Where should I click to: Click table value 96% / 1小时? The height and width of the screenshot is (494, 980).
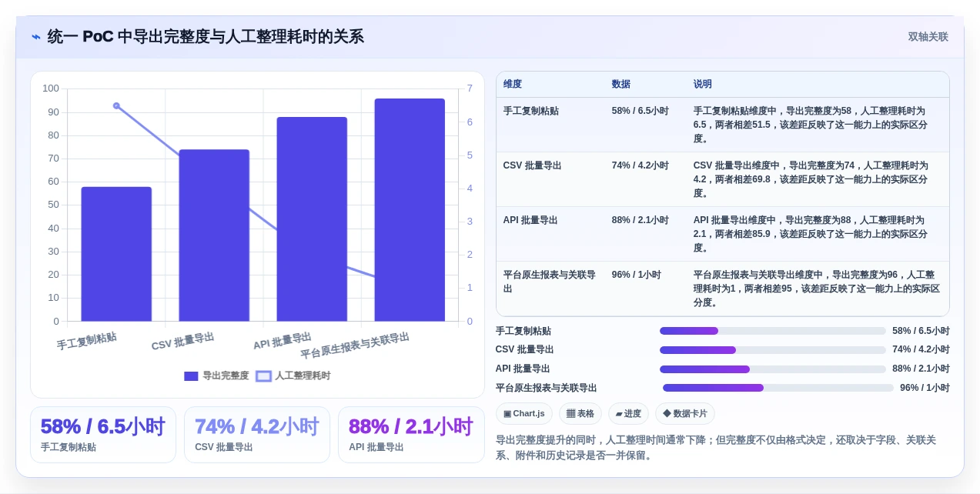tap(637, 275)
